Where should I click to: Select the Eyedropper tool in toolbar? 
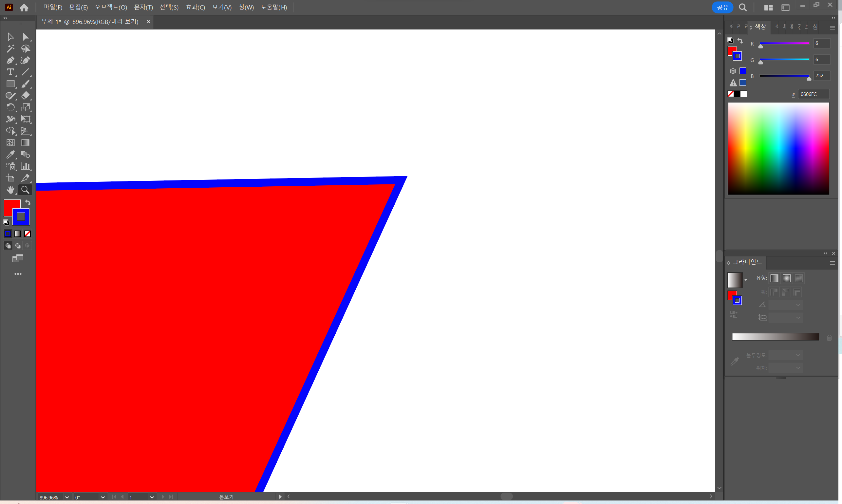pyautogui.click(x=10, y=155)
